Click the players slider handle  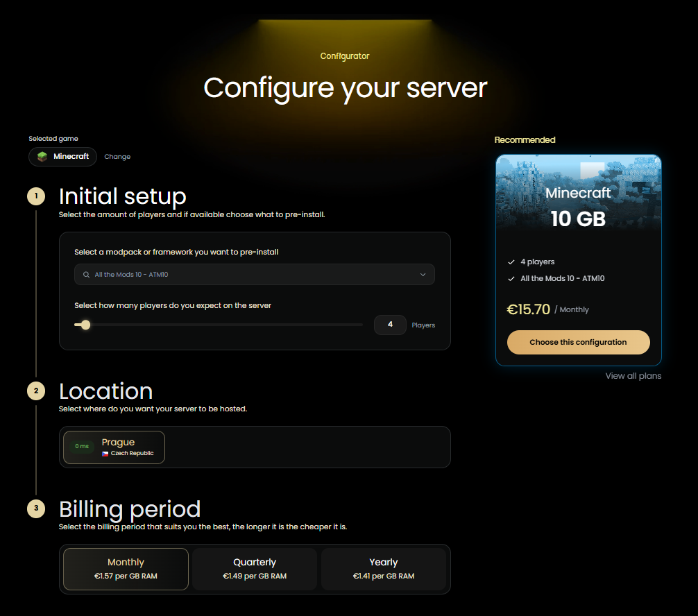coord(85,325)
